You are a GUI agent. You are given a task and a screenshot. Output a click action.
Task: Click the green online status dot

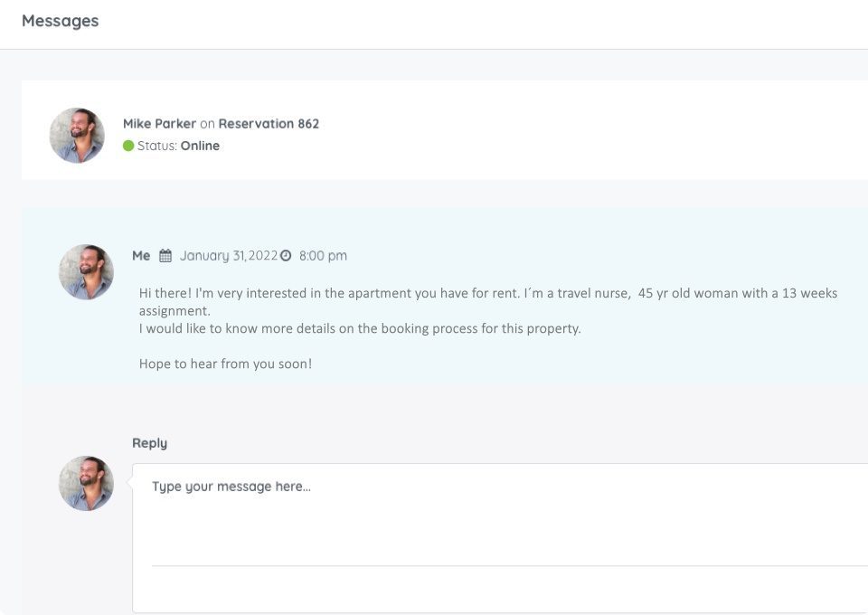pyautogui.click(x=128, y=146)
